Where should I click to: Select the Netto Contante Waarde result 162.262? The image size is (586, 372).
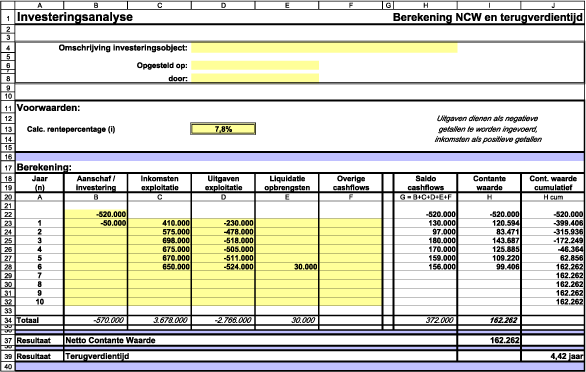[x=489, y=340]
